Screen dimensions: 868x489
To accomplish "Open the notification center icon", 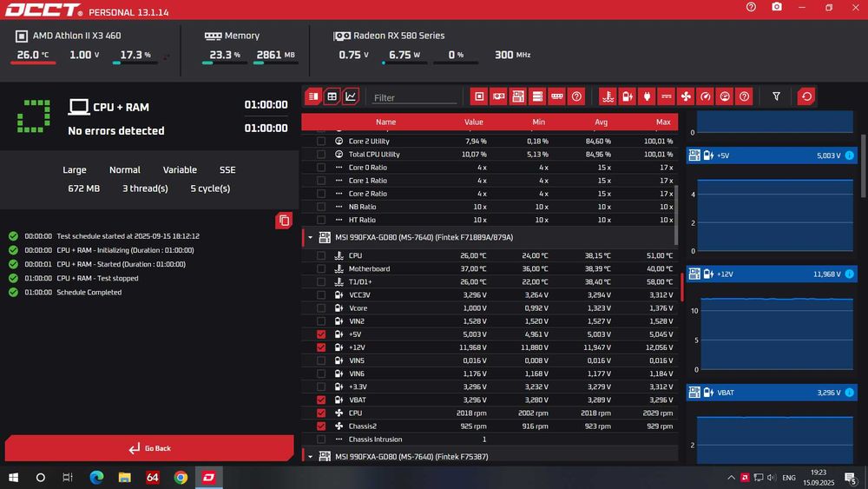I will click(x=852, y=478).
